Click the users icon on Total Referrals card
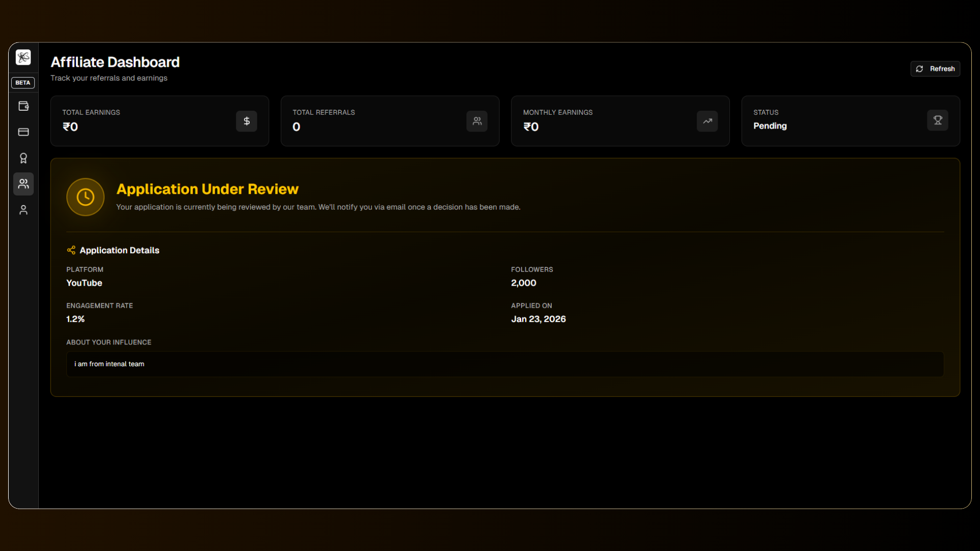Image resolution: width=980 pixels, height=551 pixels. pyautogui.click(x=477, y=121)
